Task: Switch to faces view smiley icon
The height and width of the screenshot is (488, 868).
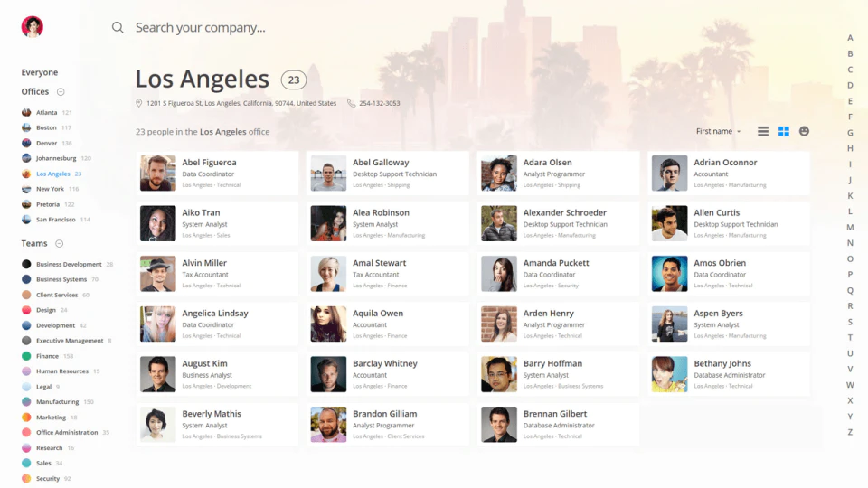Action: [x=804, y=131]
